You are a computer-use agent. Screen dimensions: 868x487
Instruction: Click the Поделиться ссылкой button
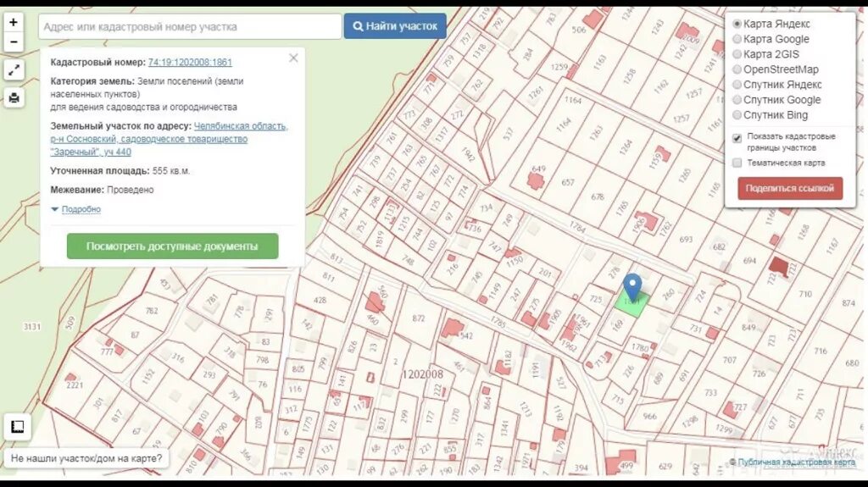[x=790, y=188]
